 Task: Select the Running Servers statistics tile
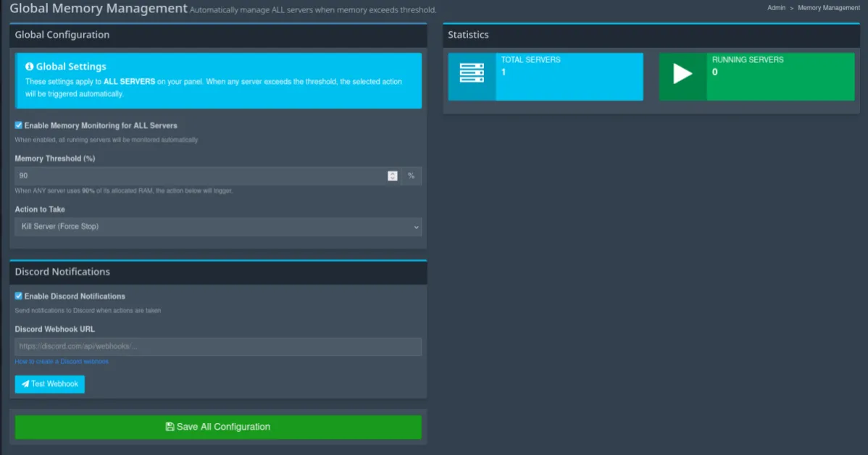click(780, 76)
